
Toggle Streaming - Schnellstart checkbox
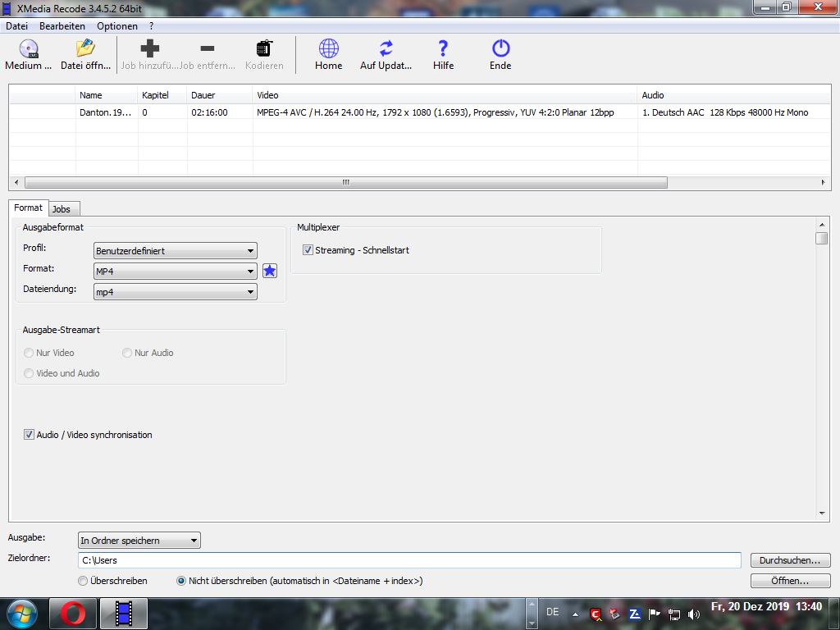point(308,250)
